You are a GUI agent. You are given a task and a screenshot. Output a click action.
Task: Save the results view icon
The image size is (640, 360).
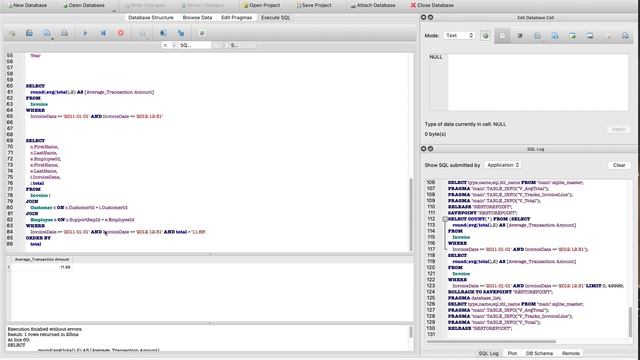(142, 33)
